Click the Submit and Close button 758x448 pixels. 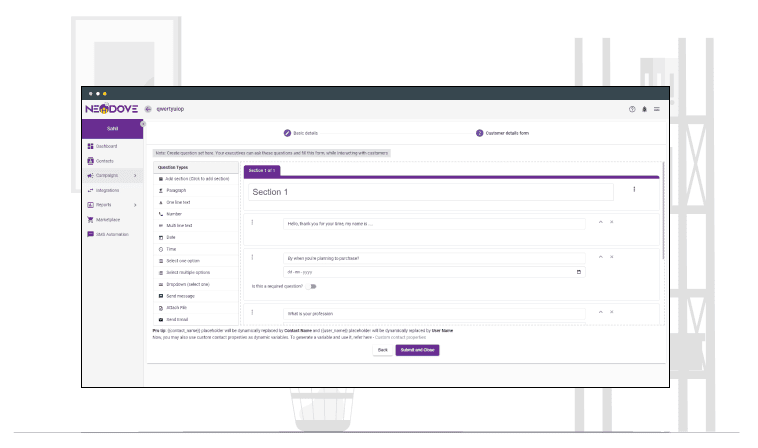click(417, 350)
